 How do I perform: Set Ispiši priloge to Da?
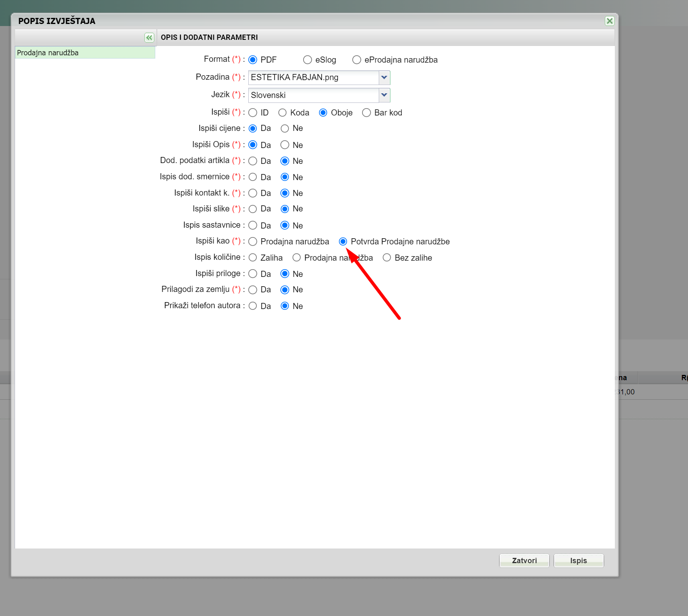tap(253, 274)
